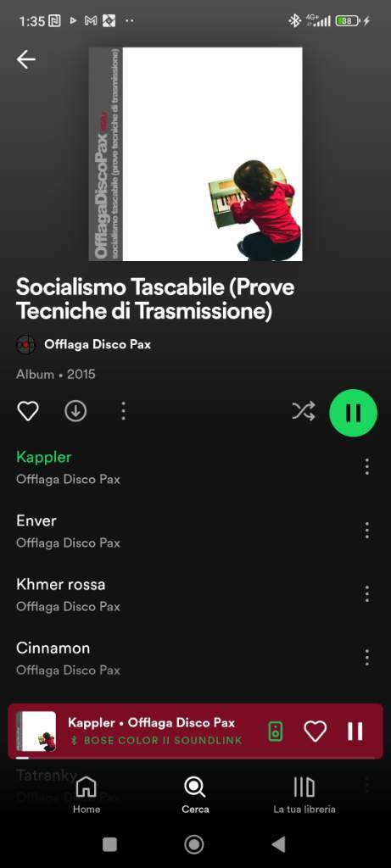Pause playback with big green button
Screen dimensions: 391x868
tap(354, 413)
